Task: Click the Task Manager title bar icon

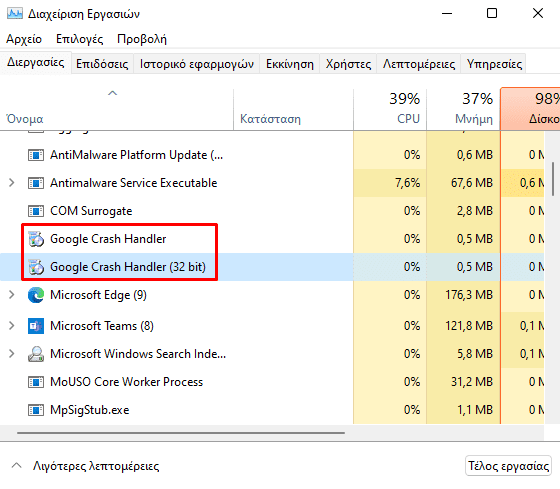Action: [x=15, y=14]
